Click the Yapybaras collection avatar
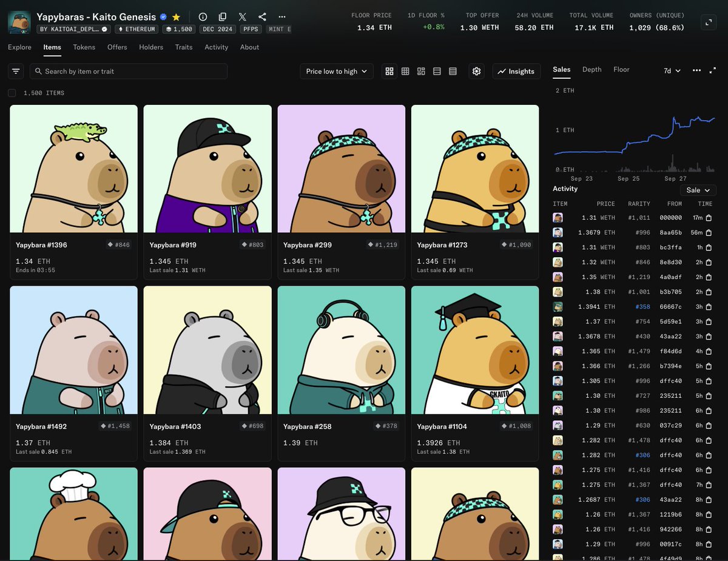 point(19,22)
